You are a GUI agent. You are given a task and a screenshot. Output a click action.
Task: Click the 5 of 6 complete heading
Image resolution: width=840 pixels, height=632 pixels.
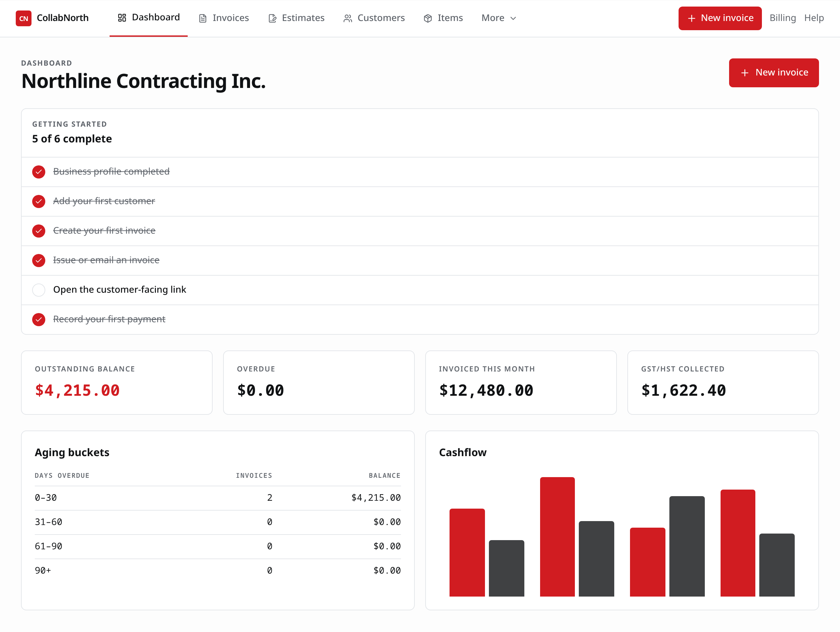(x=72, y=138)
